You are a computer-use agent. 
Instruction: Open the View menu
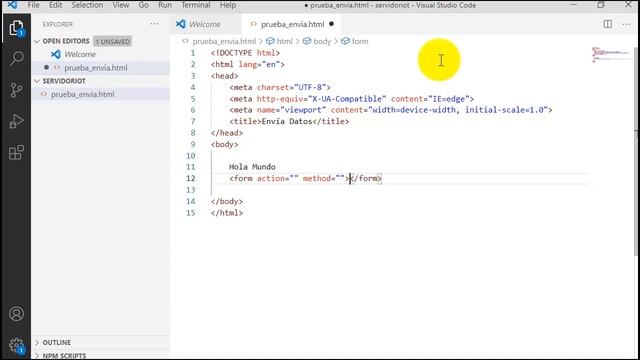pos(121,5)
